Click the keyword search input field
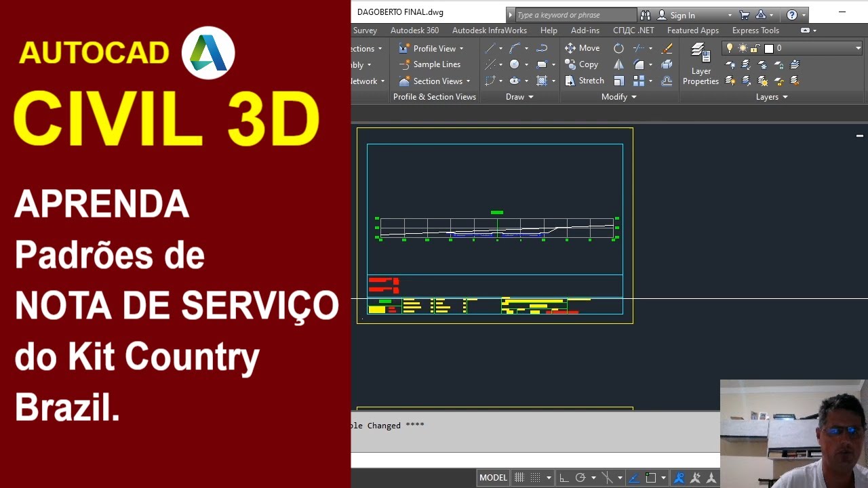 (x=575, y=15)
